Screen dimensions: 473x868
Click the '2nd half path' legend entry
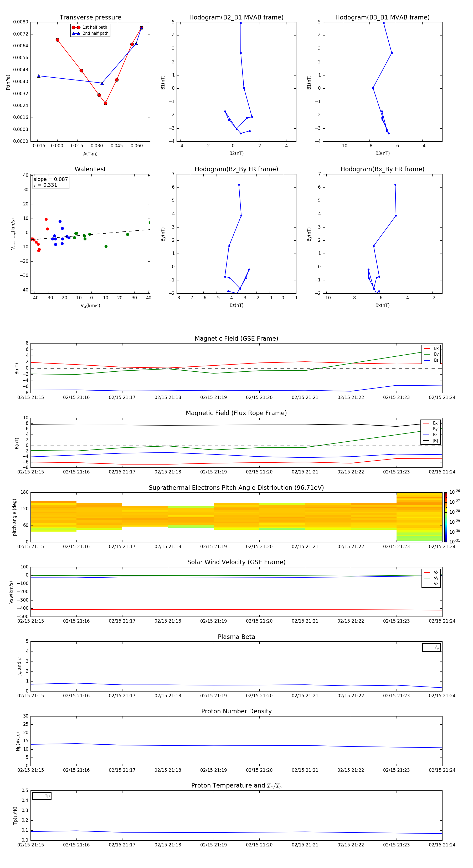coord(90,33)
